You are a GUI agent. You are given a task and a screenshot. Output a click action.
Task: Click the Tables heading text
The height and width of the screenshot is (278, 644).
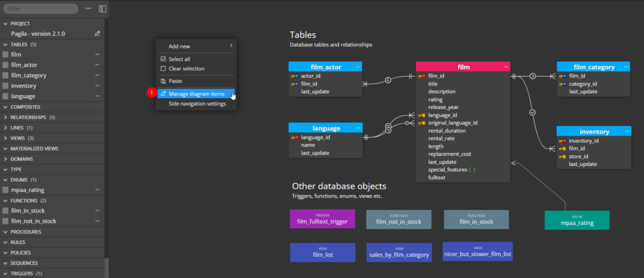[x=303, y=35]
